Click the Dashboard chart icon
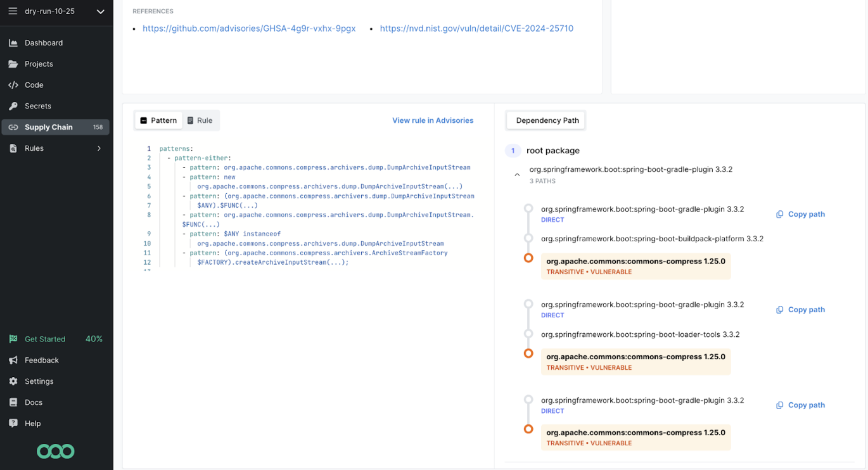The height and width of the screenshot is (470, 868). (x=13, y=43)
